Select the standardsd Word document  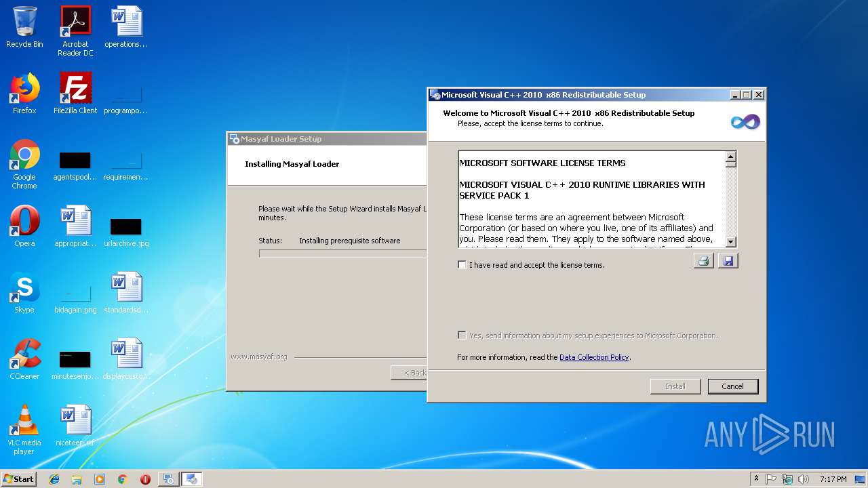pos(126,293)
